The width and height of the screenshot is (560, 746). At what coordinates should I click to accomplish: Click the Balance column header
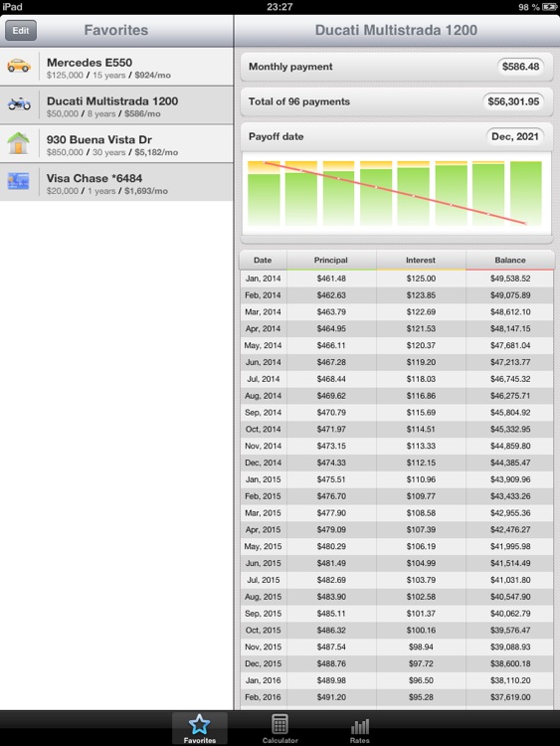[x=510, y=261]
